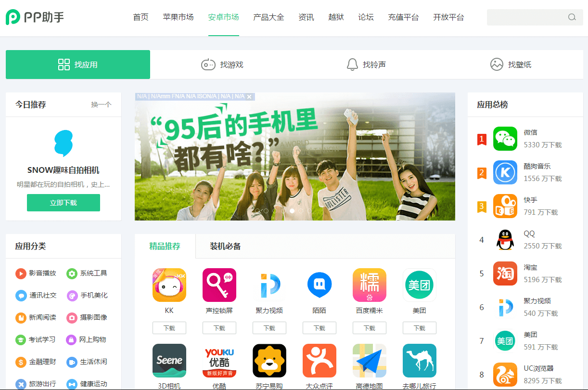Open 苹果市场 in top navigation
Screen dimensions: 588x390
179,17
